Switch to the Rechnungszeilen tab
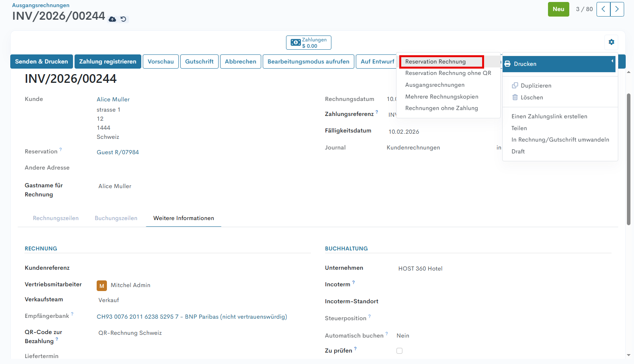634x364 pixels. [x=56, y=218]
